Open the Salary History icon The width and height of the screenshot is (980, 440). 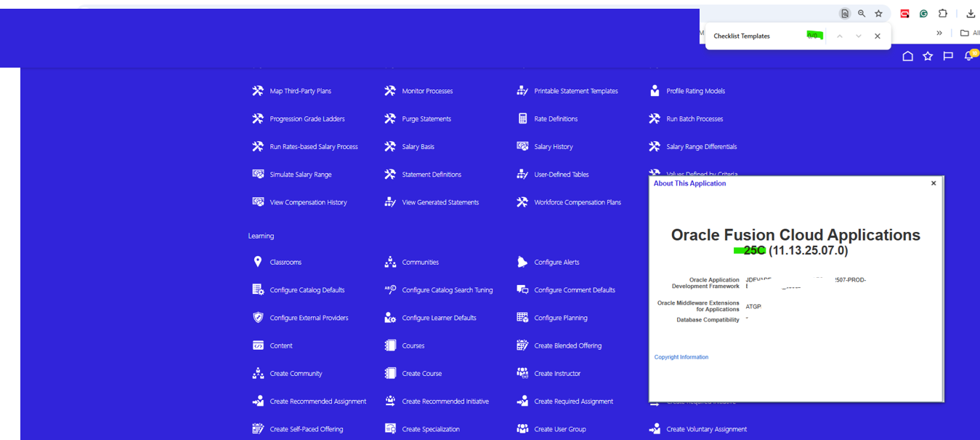522,146
